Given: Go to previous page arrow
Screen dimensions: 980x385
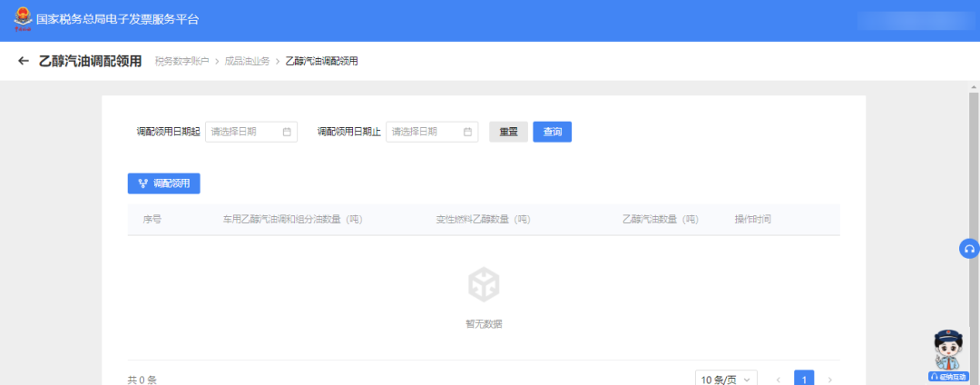Looking at the screenshot, I should coord(779,380).
